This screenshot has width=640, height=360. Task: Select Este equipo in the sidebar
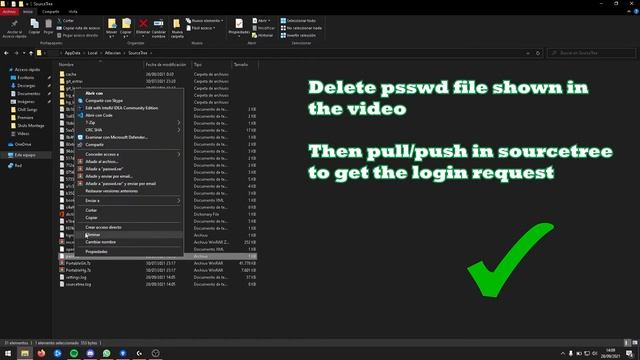25,155
